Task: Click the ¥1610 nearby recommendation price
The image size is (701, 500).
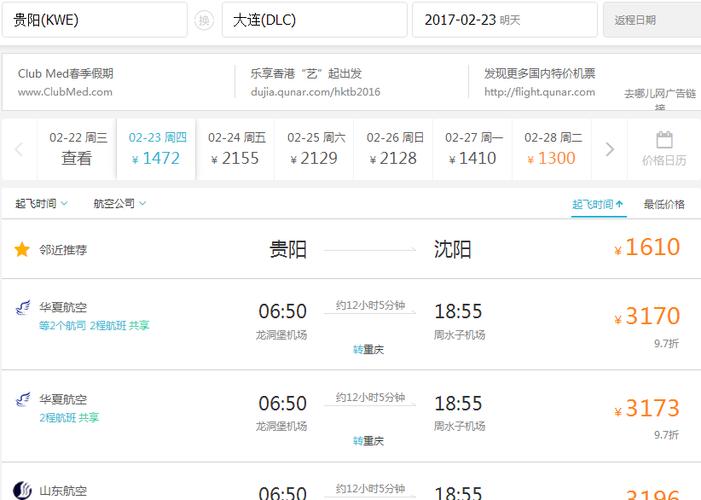Action: click(647, 247)
